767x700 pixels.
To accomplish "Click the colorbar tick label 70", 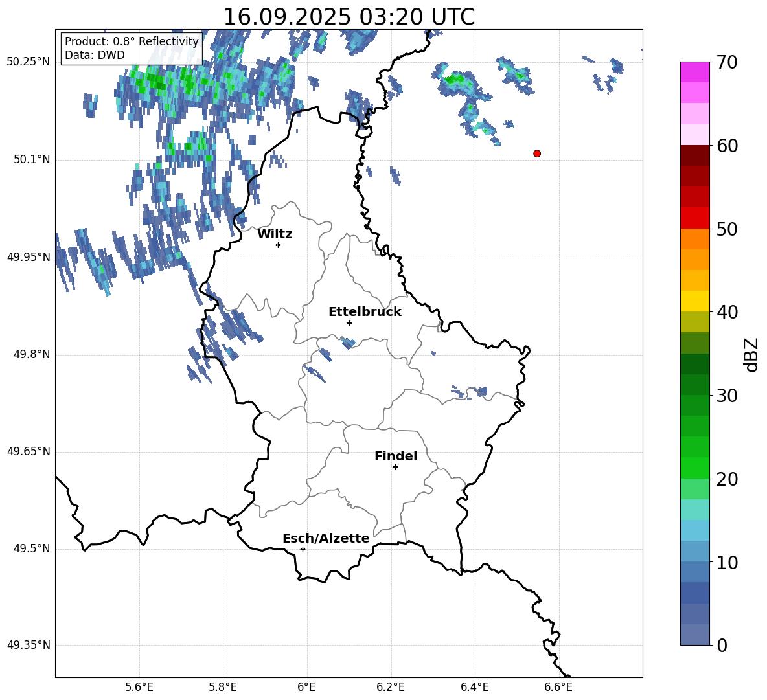I will 727,62.
